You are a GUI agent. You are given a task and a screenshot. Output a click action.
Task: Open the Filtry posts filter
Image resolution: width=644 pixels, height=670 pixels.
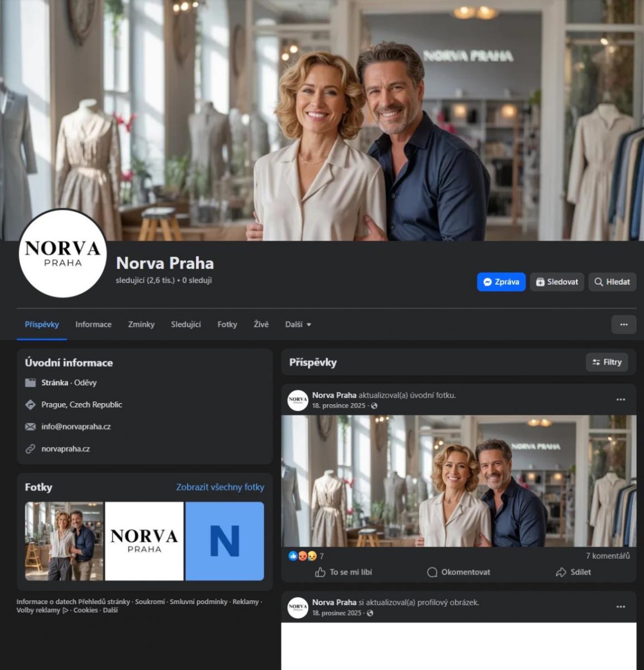point(607,362)
